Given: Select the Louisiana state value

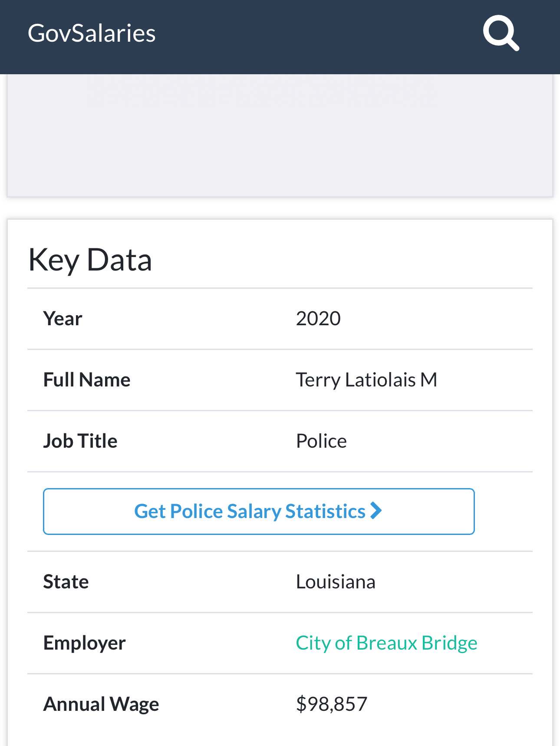Looking at the screenshot, I should [x=336, y=582].
